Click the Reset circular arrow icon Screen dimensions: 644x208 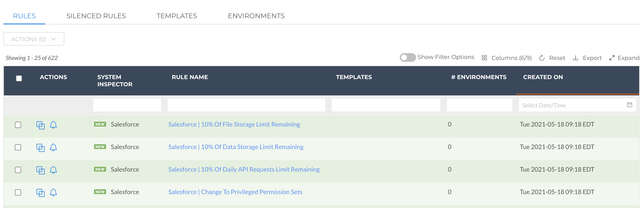coord(542,58)
